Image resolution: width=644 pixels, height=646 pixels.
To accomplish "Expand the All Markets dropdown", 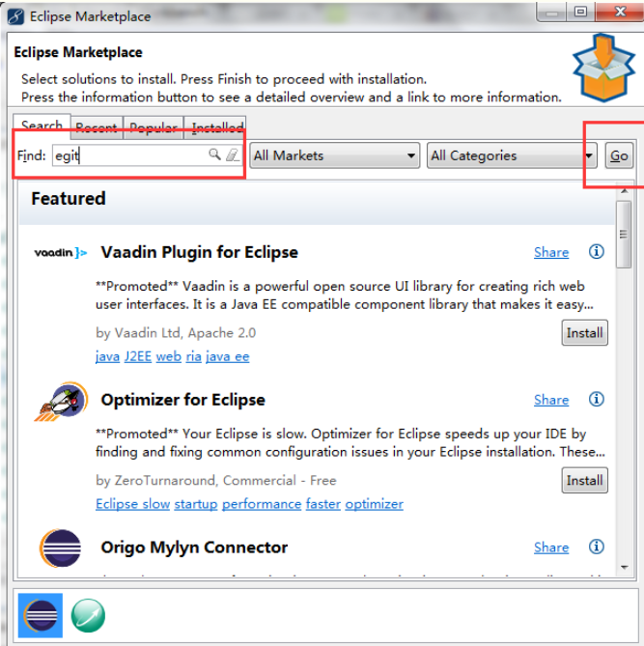I will (x=335, y=155).
